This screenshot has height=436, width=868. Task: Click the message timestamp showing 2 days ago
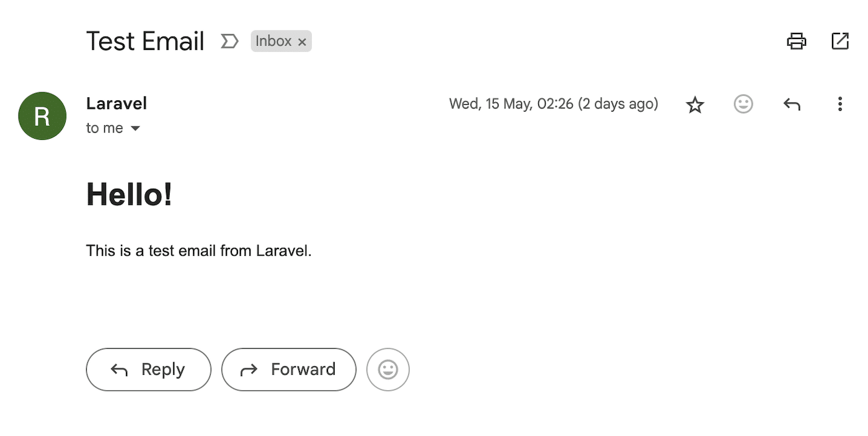click(x=554, y=104)
